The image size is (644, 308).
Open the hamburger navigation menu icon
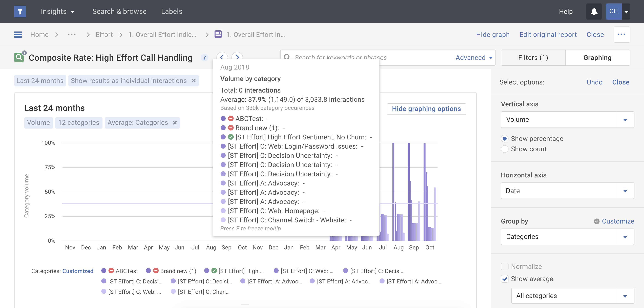pos(18,35)
